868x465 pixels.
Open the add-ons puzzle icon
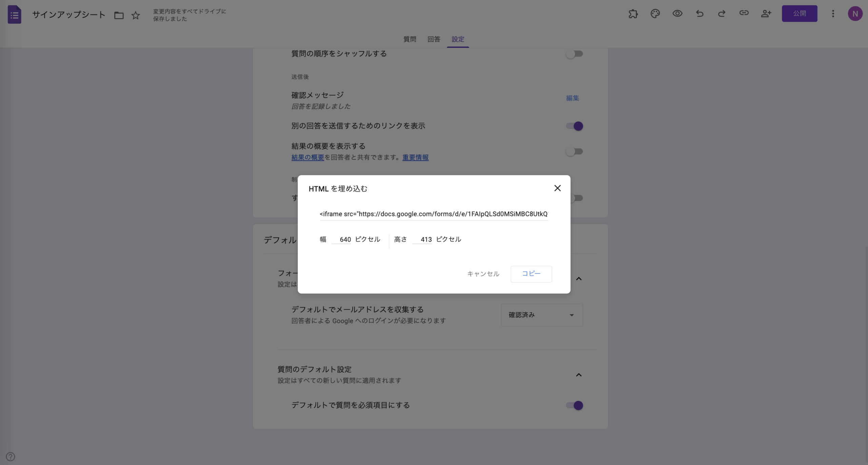[633, 14]
